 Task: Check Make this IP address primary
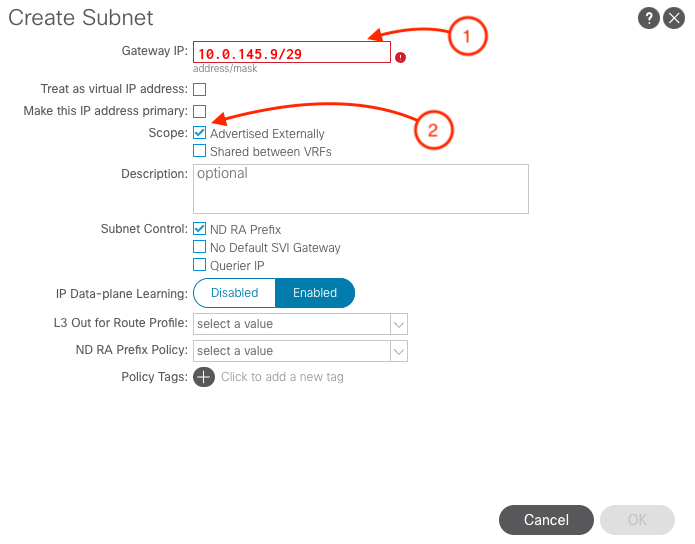point(200,111)
